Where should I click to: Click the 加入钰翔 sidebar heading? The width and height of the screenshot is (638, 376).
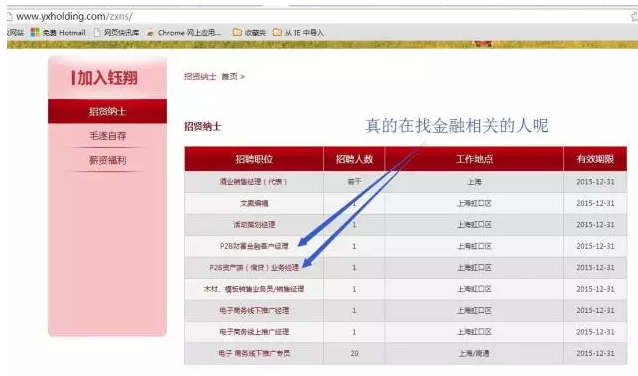(x=105, y=77)
